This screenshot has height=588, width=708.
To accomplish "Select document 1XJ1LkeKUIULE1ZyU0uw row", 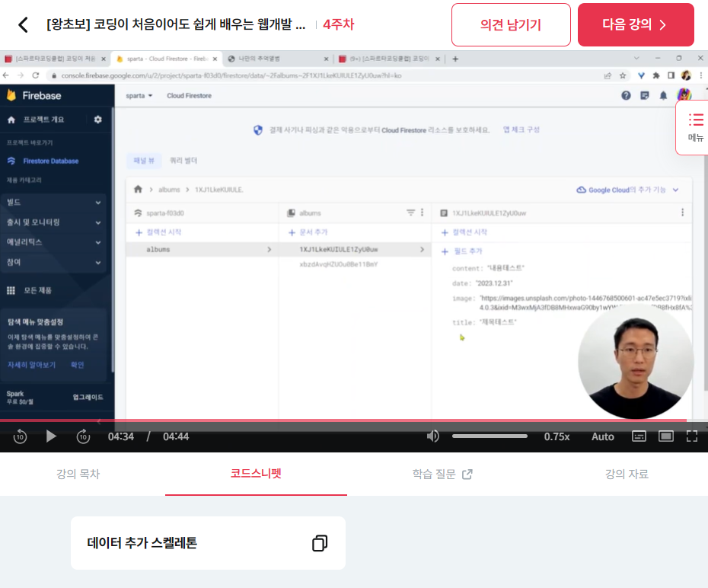I will pos(355,249).
